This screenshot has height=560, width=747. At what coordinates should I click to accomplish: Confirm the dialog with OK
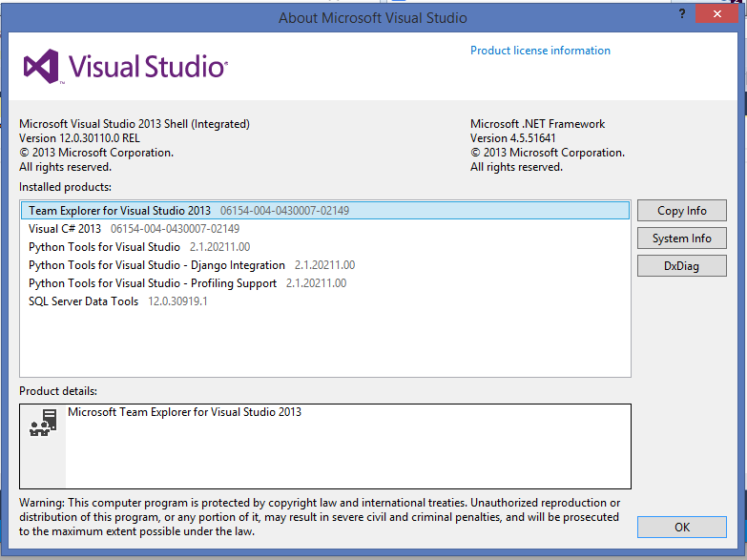(x=682, y=528)
